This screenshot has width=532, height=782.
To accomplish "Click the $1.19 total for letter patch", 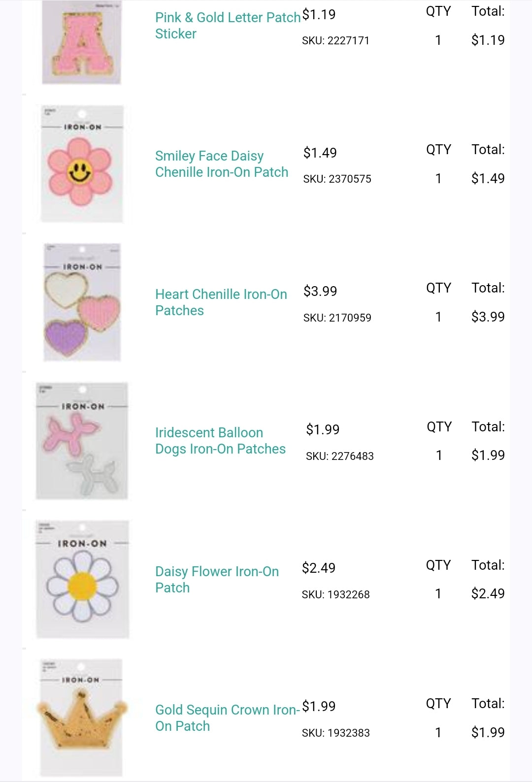I will (488, 40).
